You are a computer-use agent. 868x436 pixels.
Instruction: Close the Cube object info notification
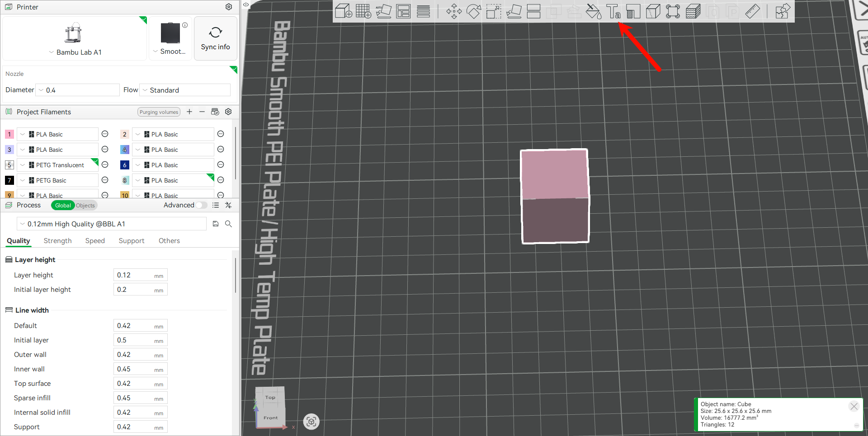click(854, 406)
